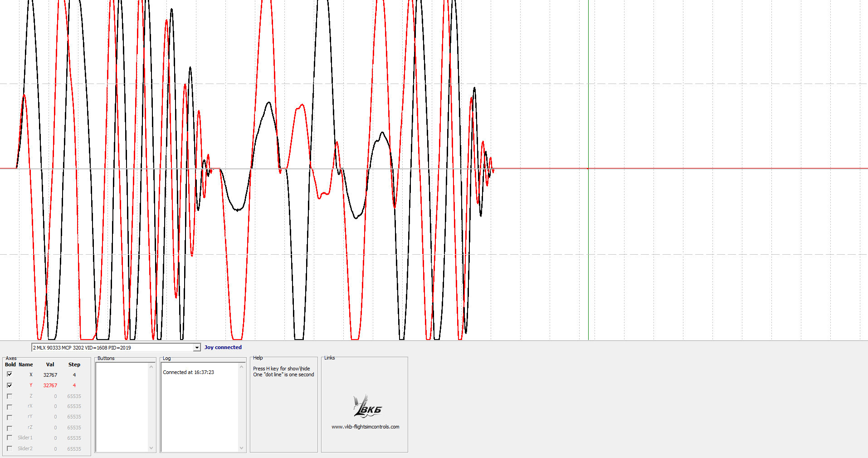The width and height of the screenshot is (868, 458).
Task: Click the red Y axis value 32767
Action: [50, 385]
